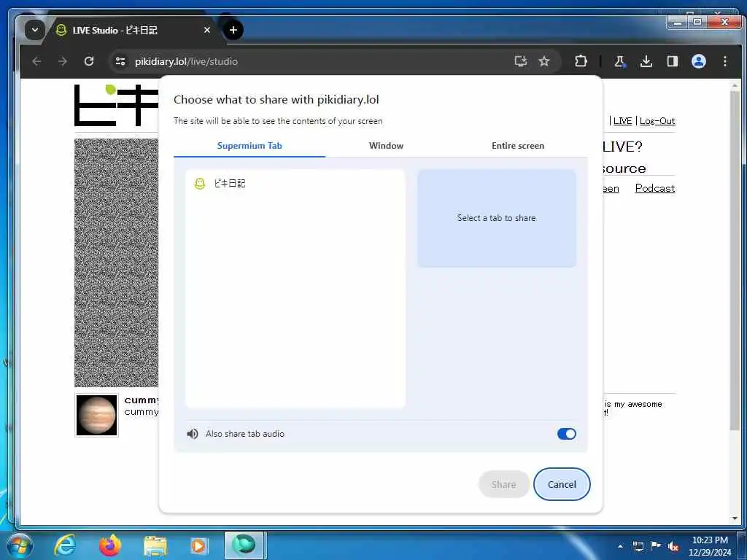Switch to the Entire screen tab
Viewport: 747px width, 560px height.
pos(518,146)
